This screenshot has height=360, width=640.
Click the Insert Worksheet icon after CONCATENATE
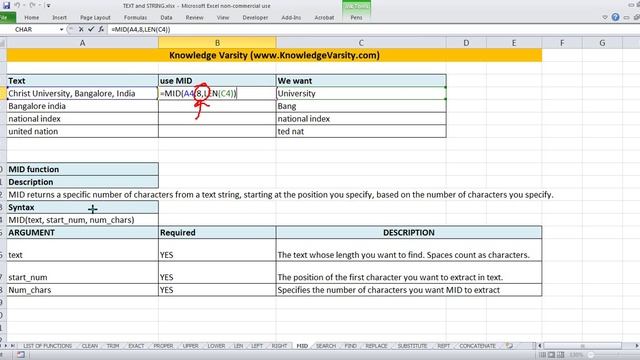tap(509, 346)
